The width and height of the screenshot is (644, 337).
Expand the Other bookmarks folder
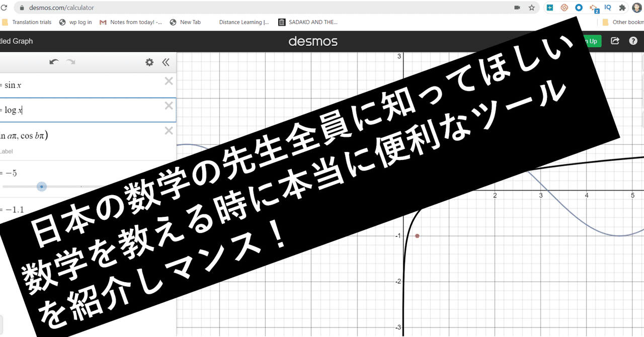pyautogui.click(x=622, y=22)
